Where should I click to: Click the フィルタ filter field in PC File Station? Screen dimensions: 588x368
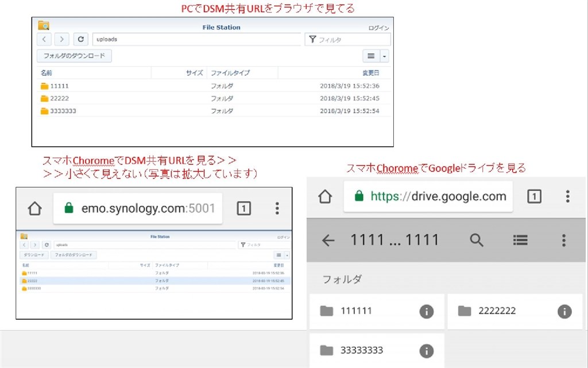(x=347, y=40)
